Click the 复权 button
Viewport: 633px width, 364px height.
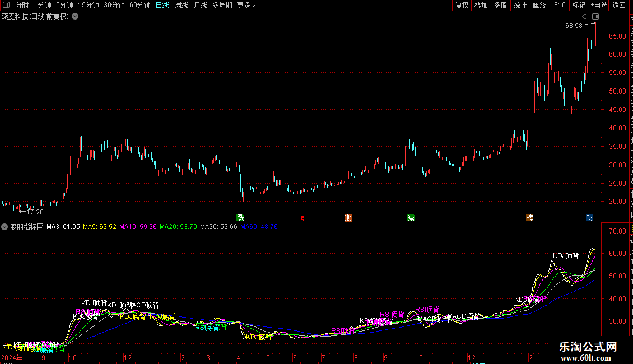click(x=462, y=5)
